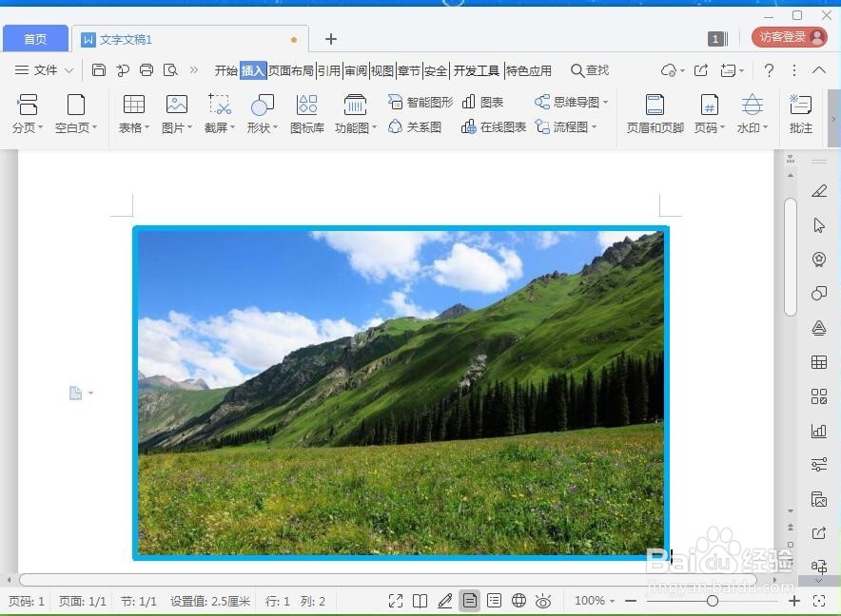Click the 形状 shapes icon

pyautogui.click(x=263, y=105)
